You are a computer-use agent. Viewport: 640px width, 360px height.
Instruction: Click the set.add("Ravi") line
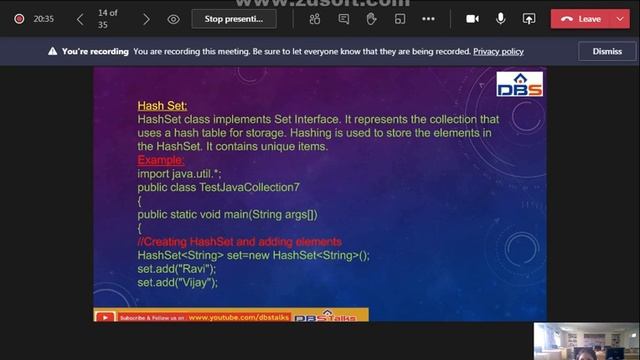click(177, 269)
